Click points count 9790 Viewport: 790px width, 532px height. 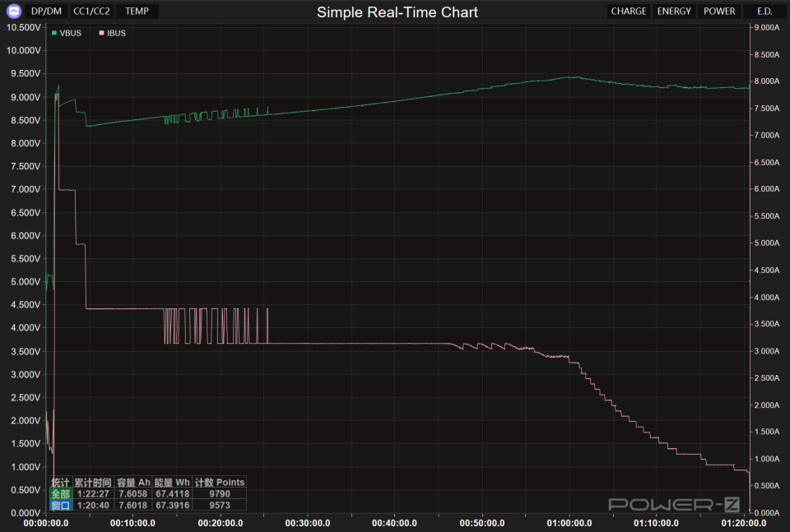point(220,493)
